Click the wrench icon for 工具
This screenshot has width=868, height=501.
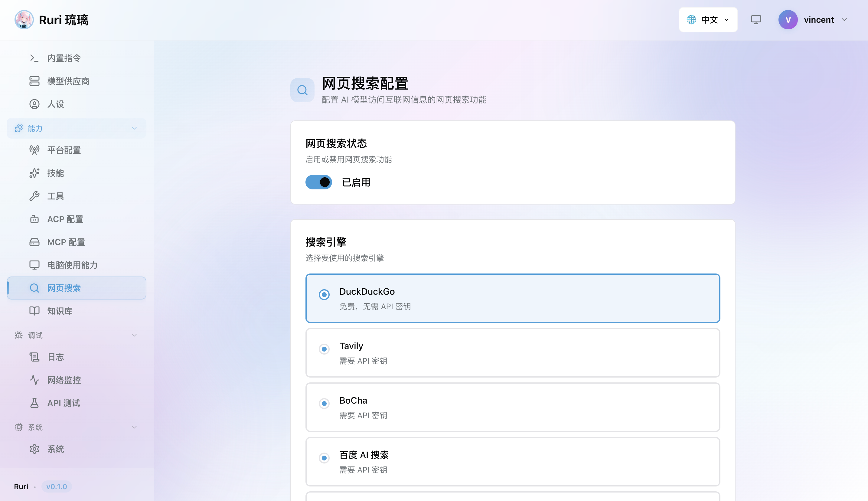[34, 196]
